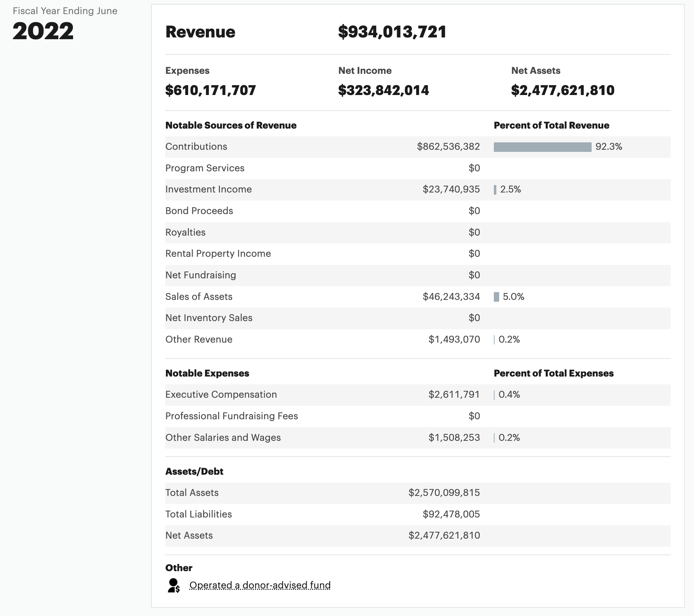Click the 0.2% Other Revenue percentage
This screenshot has width=694, height=616.
(x=509, y=339)
